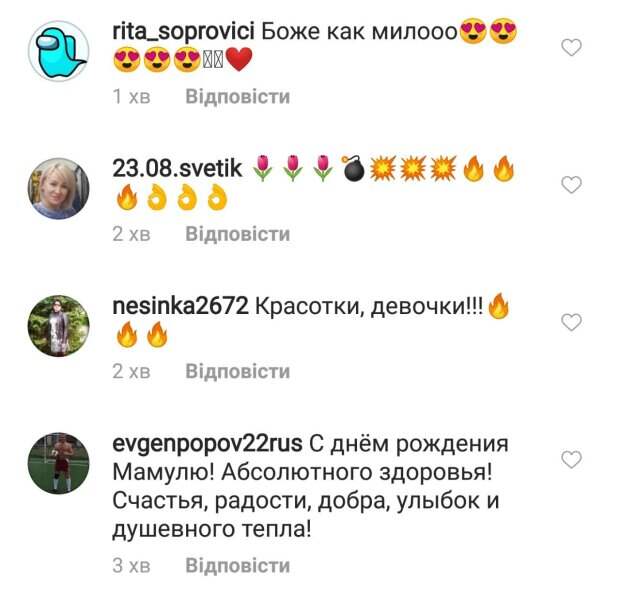The width and height of the screenshot is (620, 613).
Task: Open username link 23.08.svetik
Action: tap(177, 168)
